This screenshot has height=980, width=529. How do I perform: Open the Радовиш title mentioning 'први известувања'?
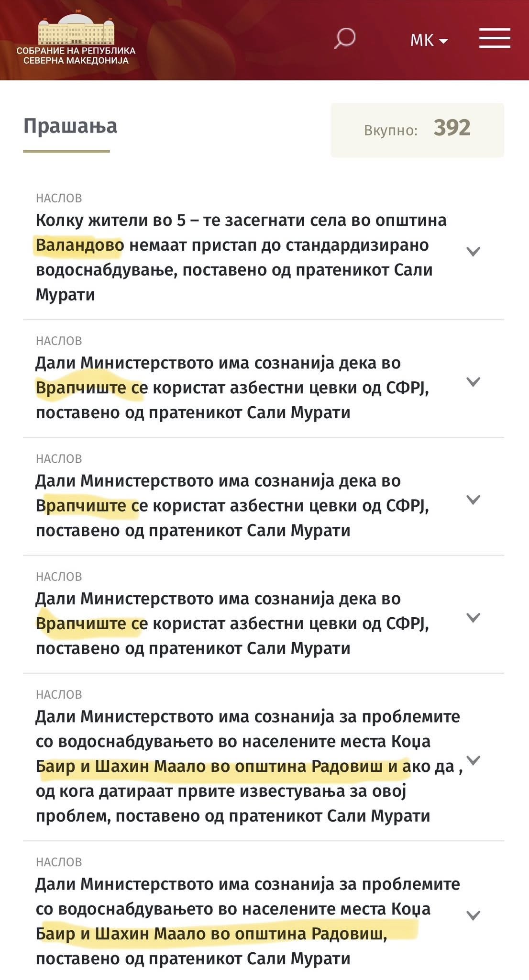click(x=239, y=766)
